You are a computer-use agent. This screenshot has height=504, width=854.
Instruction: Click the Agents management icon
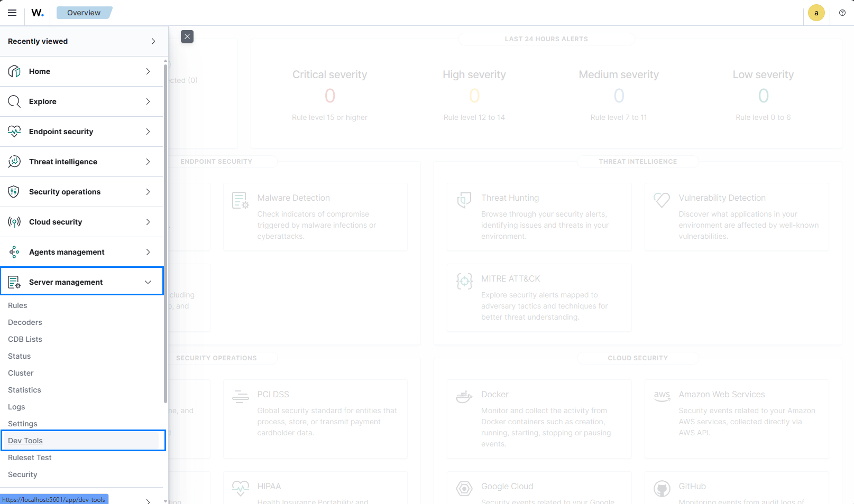[14, 252]
